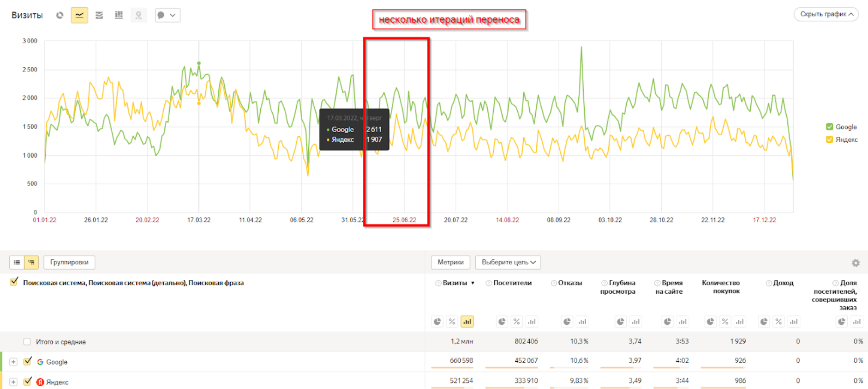
Task: Open help icon beside Визиты
Action: click(x=438, y=283)
